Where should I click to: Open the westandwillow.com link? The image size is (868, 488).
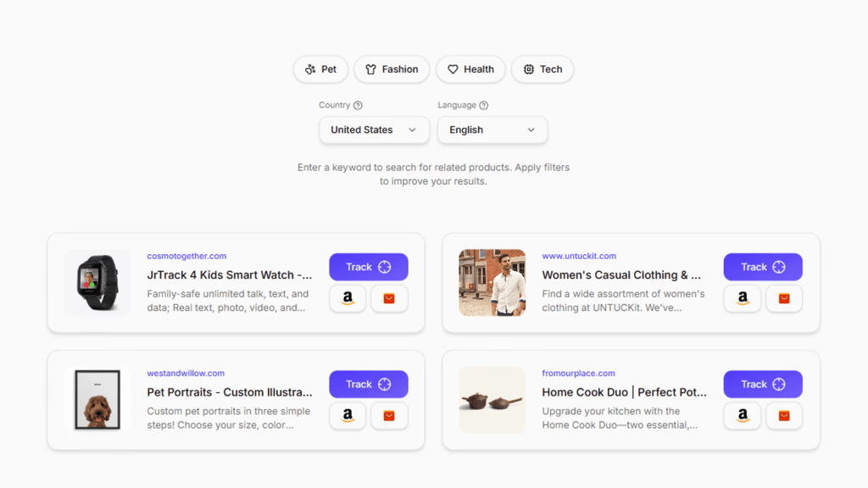click(x=186, y=374)
